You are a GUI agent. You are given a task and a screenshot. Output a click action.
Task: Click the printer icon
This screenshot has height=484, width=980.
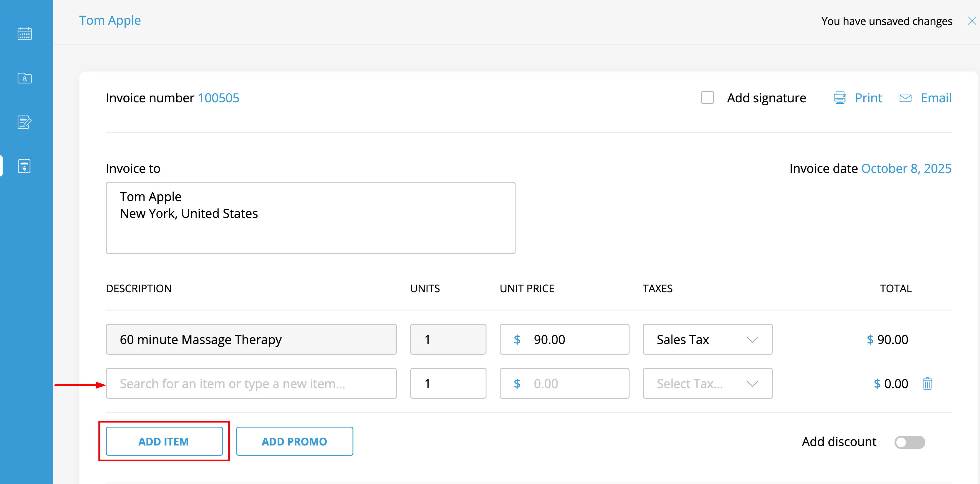pos(840,98)
